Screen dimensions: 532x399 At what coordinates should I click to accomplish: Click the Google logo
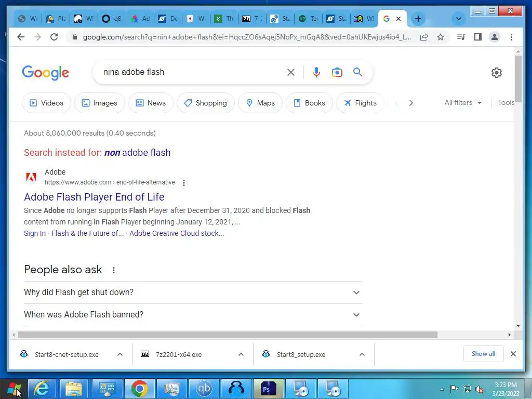pos(46,73)
